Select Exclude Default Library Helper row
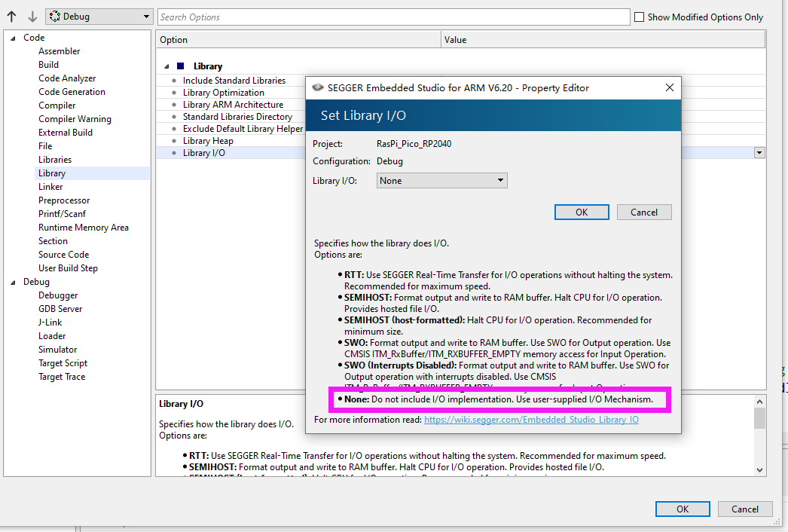788x532 pixels. [243, 129]
